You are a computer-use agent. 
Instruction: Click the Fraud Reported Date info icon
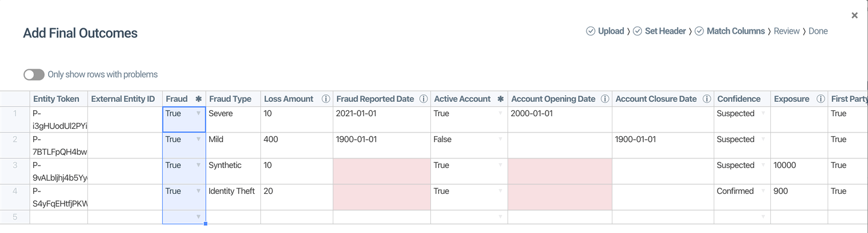pos(424,99)
